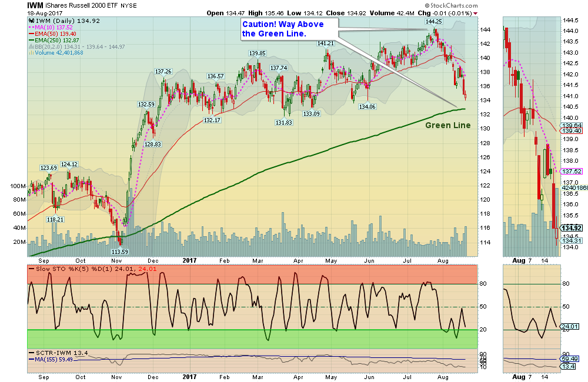588x382 pixels.
Task: Click the 132.59 price label
Action: tap(146, 104)
